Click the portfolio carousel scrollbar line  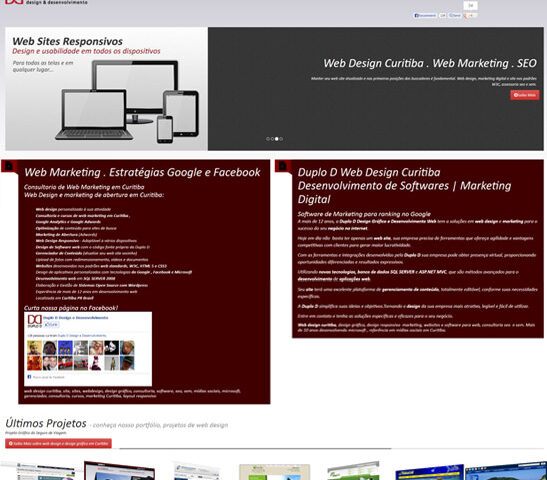coord(255,449)
